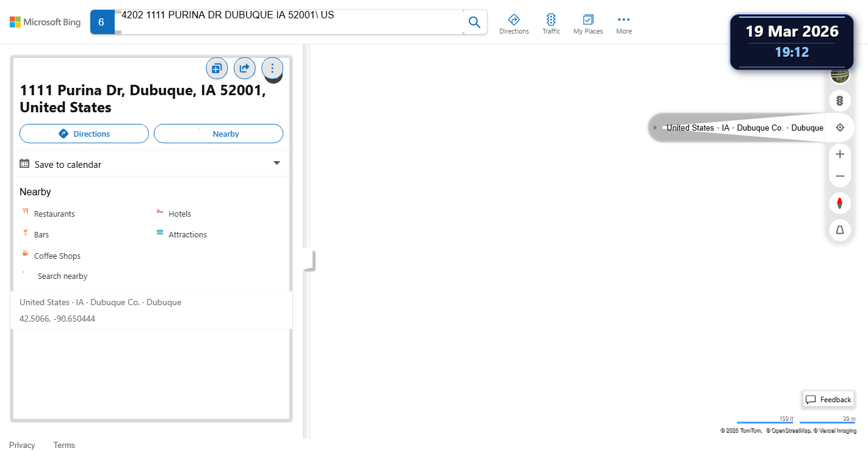Image resolution: width=868 pixels, height=451 pixels.
Task: Open the Terms link
Action: point(64,445)
